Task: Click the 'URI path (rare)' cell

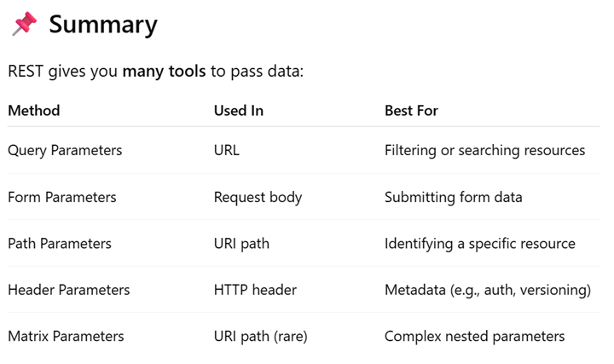Action: 261,337
